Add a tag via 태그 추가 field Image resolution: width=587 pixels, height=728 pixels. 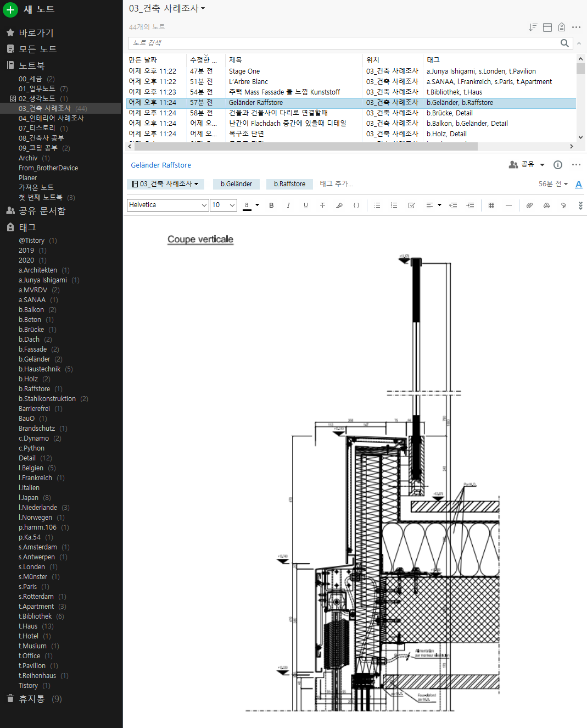(x=337, y=184)
